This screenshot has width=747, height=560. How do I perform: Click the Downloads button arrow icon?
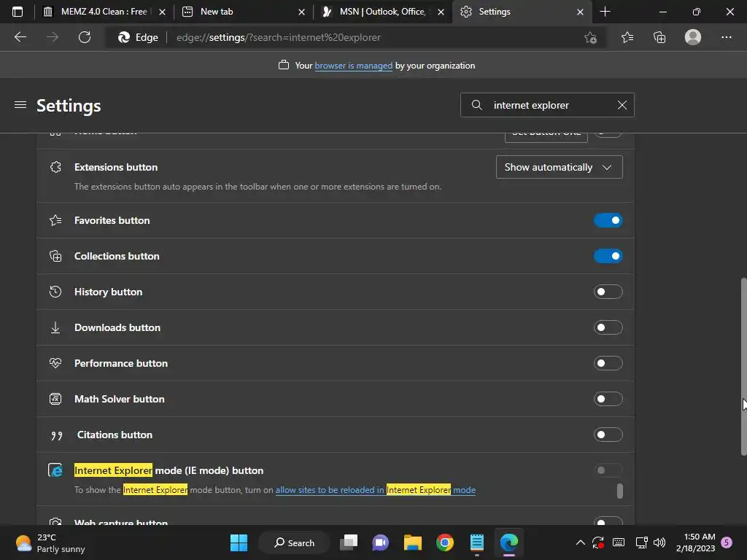pos(55,327)
